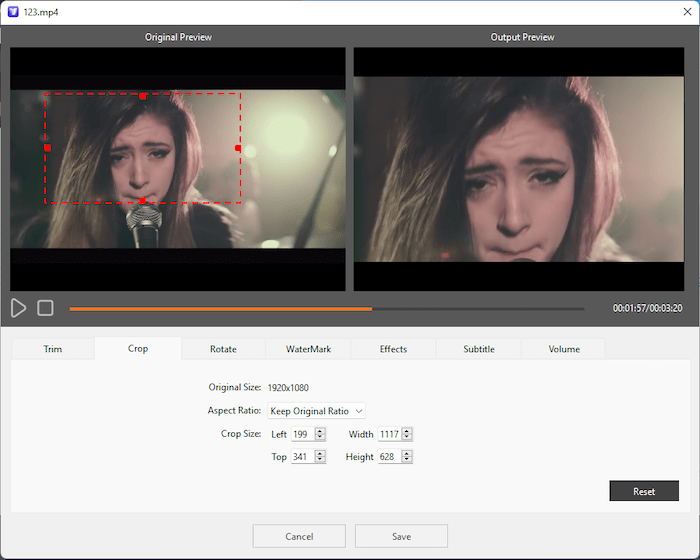Click the 00:01:57/00:03:20 time display
700x560 pixels.
(647, 308)
